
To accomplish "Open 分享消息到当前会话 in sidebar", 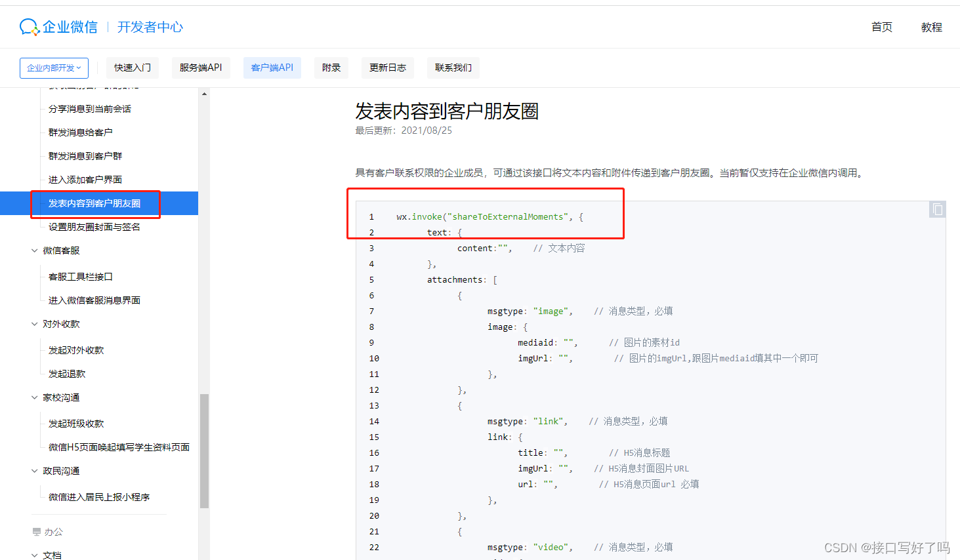I will (90, 109).
